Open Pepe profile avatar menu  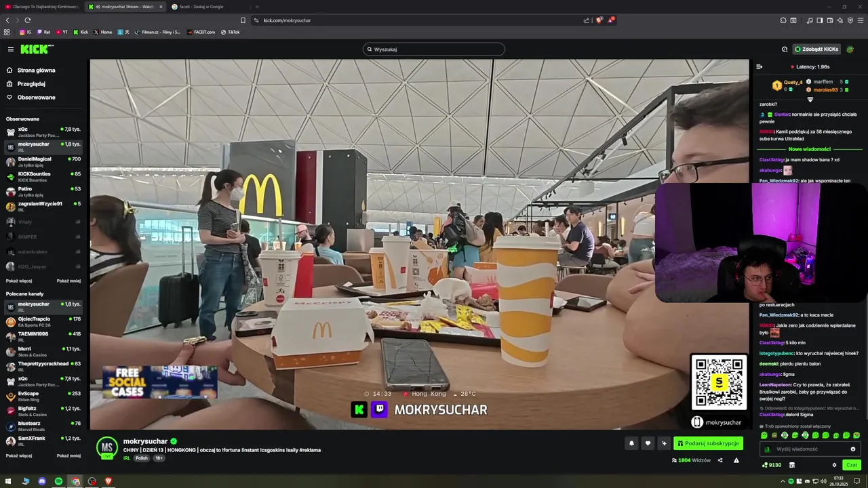coord(850,49)
